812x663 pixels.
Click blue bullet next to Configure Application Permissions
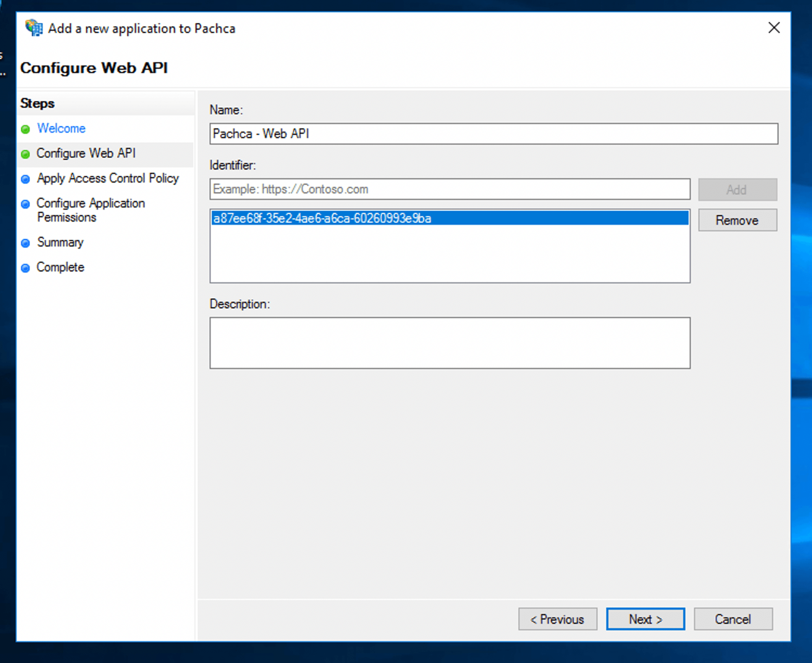[x=26, y=204]
